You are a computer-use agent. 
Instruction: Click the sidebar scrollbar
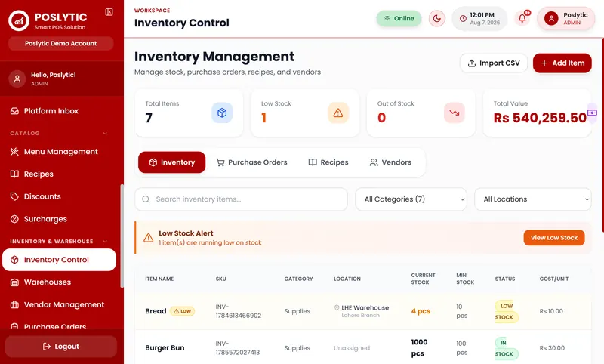point(122,236)
